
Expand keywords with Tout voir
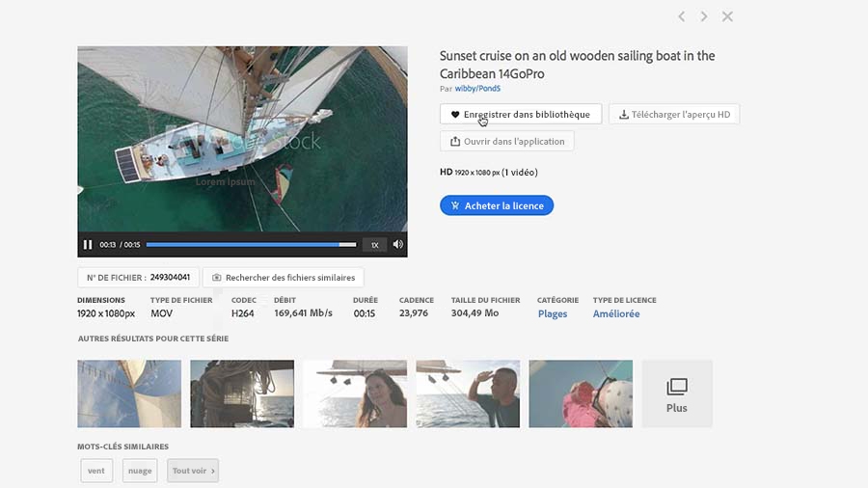pyautogui.click(x=193, y=471)
